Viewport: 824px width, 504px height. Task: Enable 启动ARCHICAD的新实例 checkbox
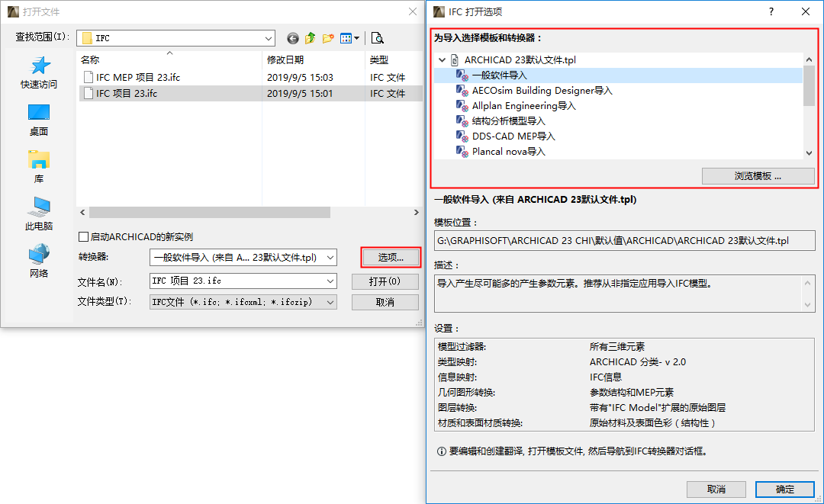point(83,237)
